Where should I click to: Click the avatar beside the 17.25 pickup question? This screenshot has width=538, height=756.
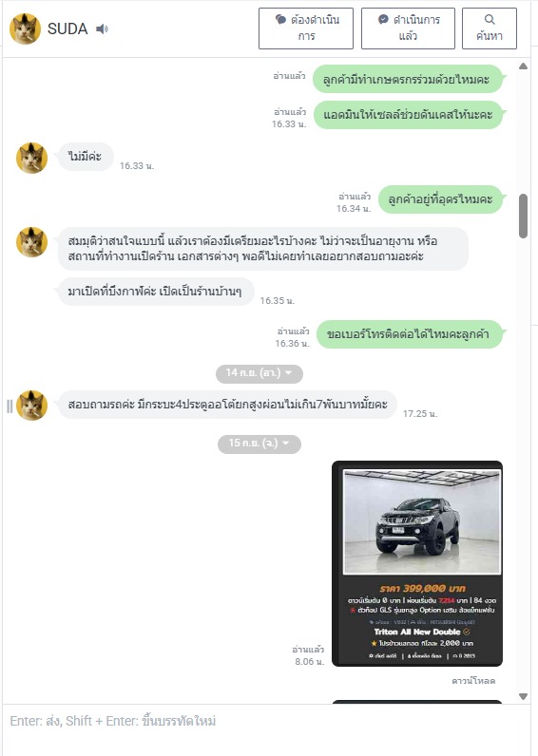32,406
